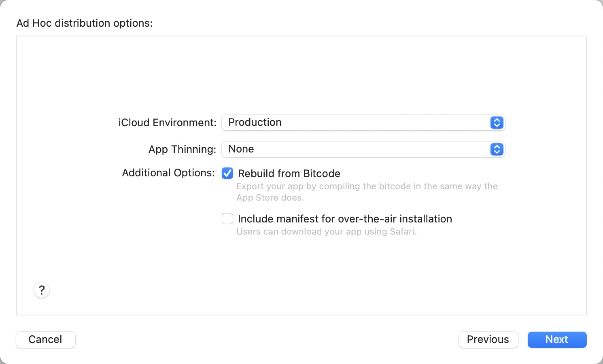
Task: Uncheck the Rebuild from Bitcode checkbox
Action: [x=227, y=174]
